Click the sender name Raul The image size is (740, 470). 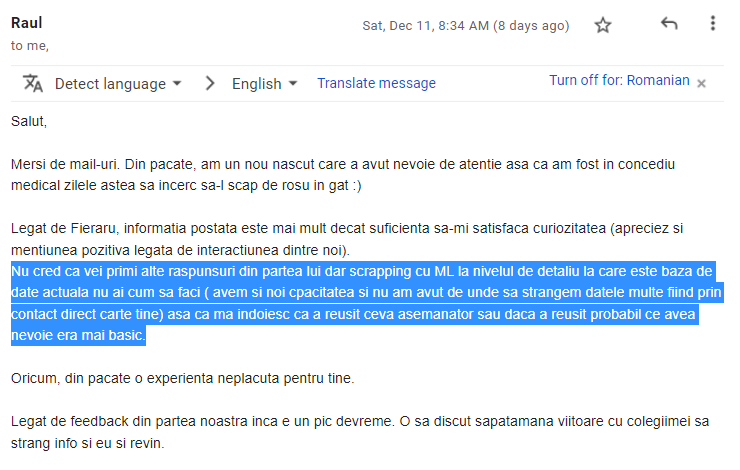[x=26, y=23]
